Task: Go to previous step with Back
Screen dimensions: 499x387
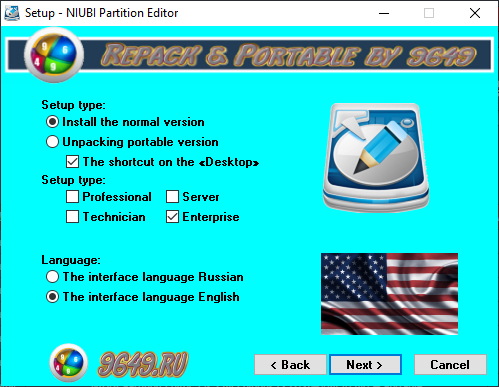Action: pyautogui.click(x=290, y=364)
